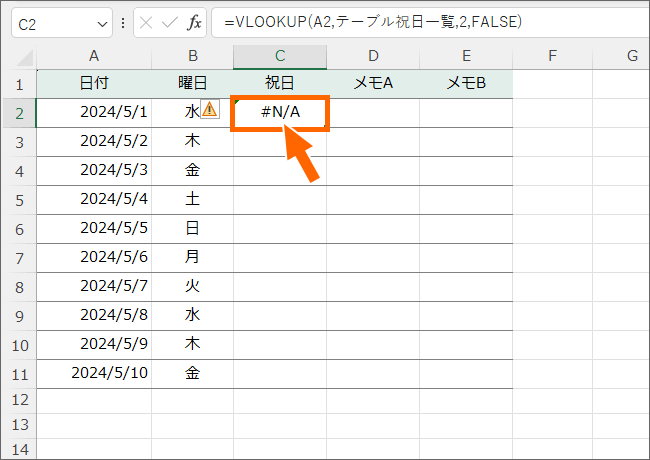Image resolution: width=650 pixels, height=460 pixels.
Task: Click the メモB header cell
Action: (x=466, y=84)
